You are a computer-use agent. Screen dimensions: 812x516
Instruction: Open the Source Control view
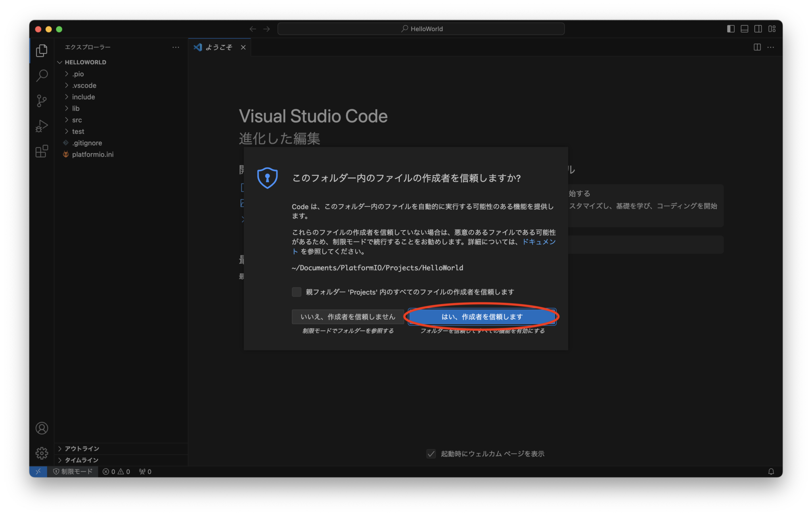41,101
